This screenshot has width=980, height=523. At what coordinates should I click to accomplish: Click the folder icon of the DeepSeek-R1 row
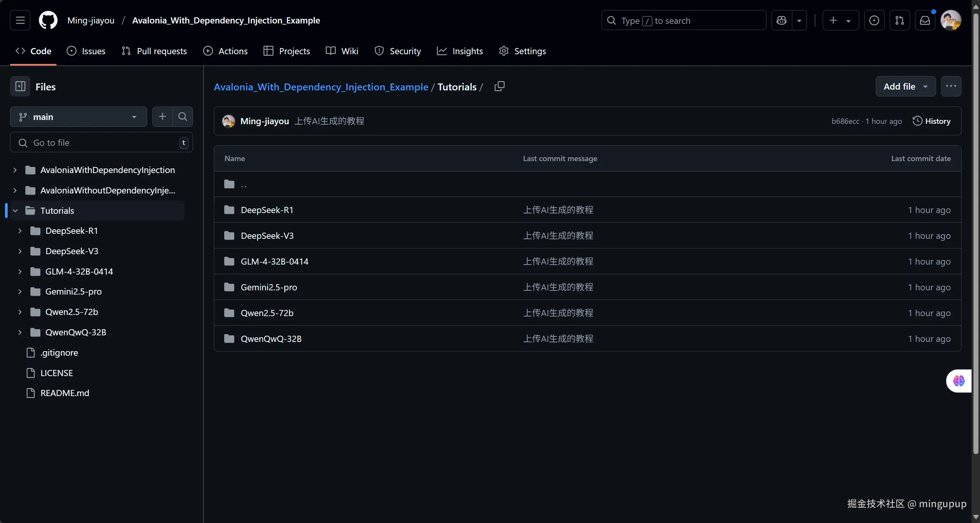point(229,210)
